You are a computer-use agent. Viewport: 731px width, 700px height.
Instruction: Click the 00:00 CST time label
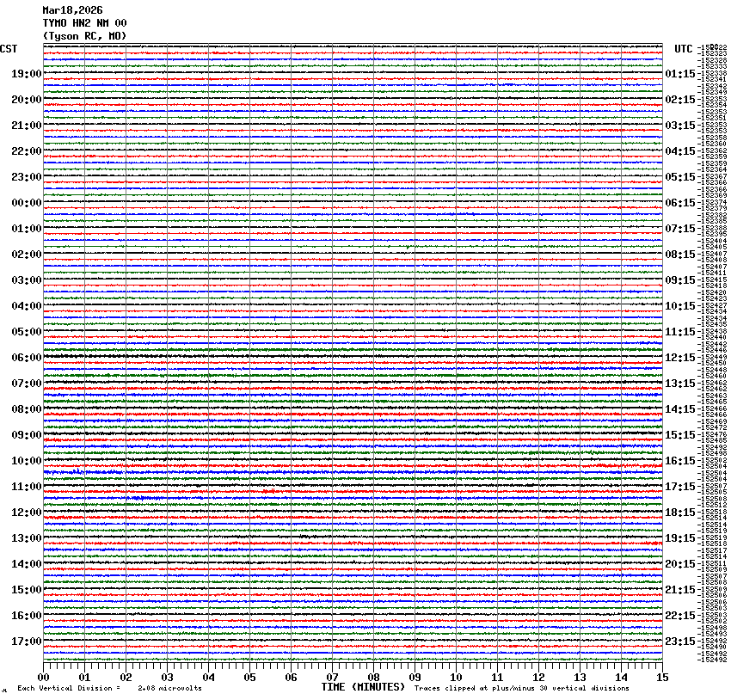[x=27, y=203]
